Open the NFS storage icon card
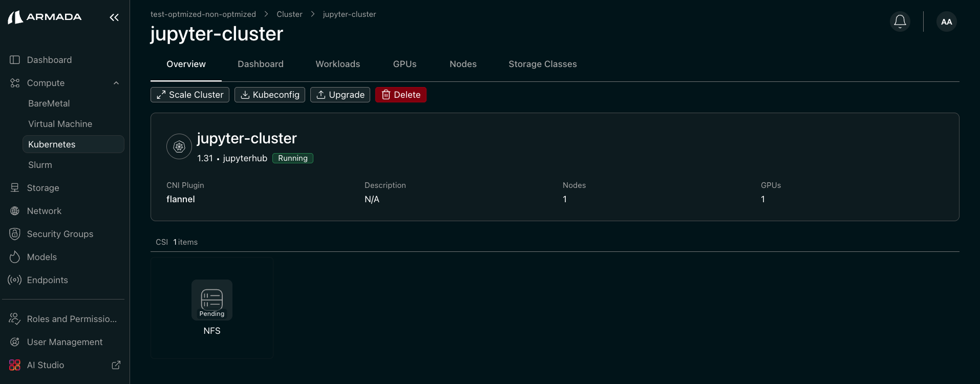This screenshot has height=384, width=980. 211,300
